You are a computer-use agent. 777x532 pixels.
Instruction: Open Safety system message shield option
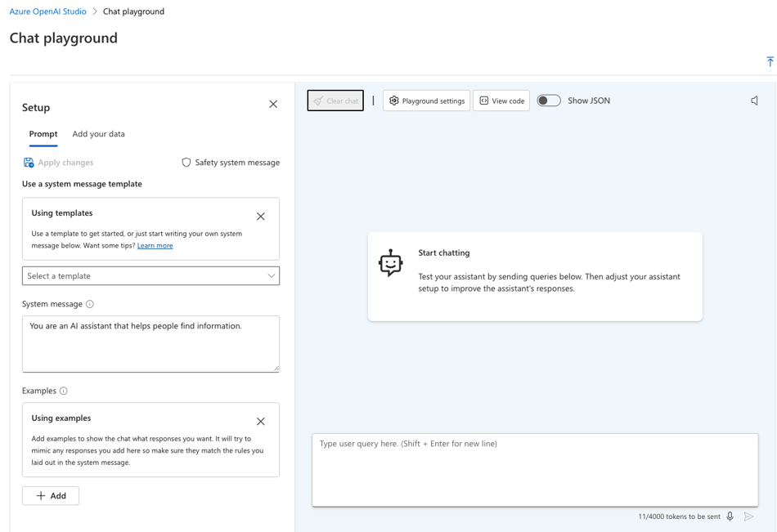[231, 163]
